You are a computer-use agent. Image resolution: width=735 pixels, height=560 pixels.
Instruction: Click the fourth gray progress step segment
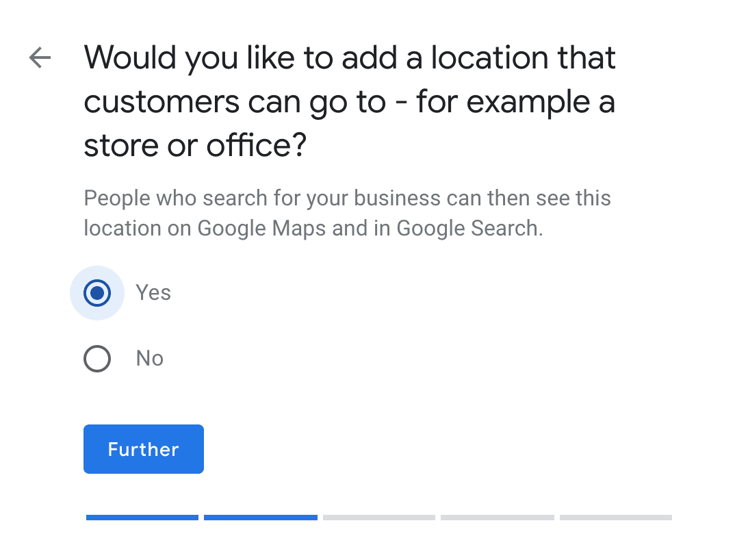(x=498, y=518)
